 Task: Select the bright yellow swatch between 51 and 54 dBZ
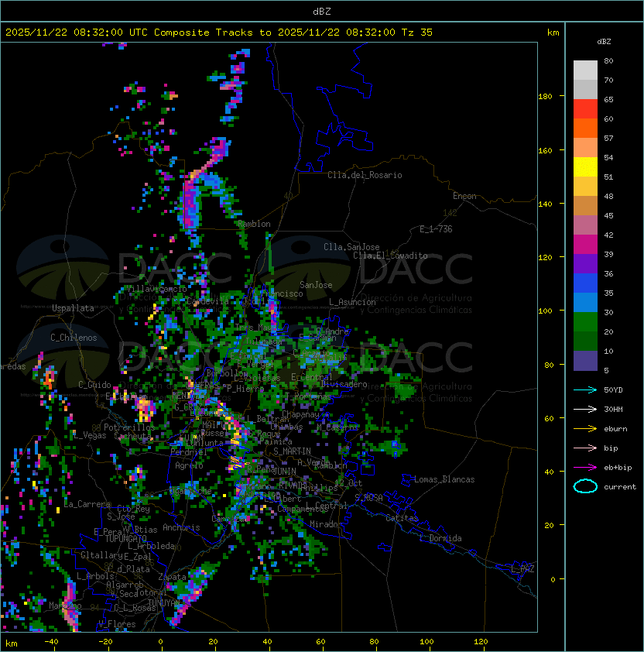585,167
